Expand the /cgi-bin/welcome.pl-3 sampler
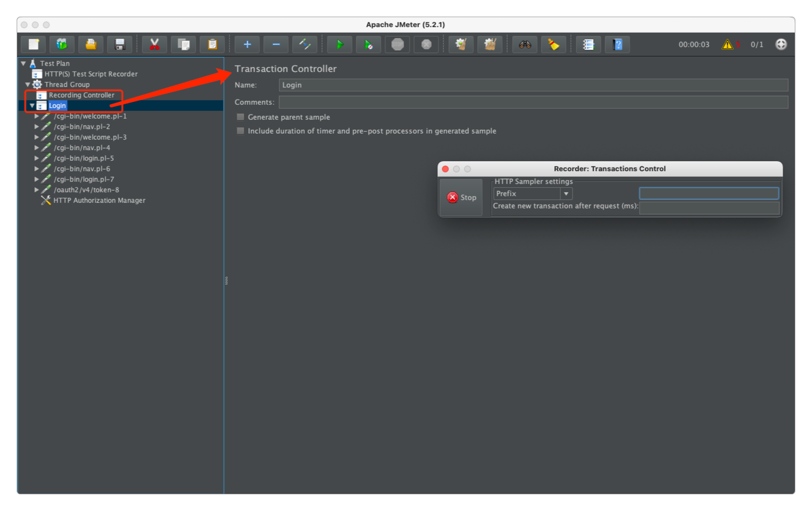This screenshot has width=812, height=511. [x=37, y=137]
